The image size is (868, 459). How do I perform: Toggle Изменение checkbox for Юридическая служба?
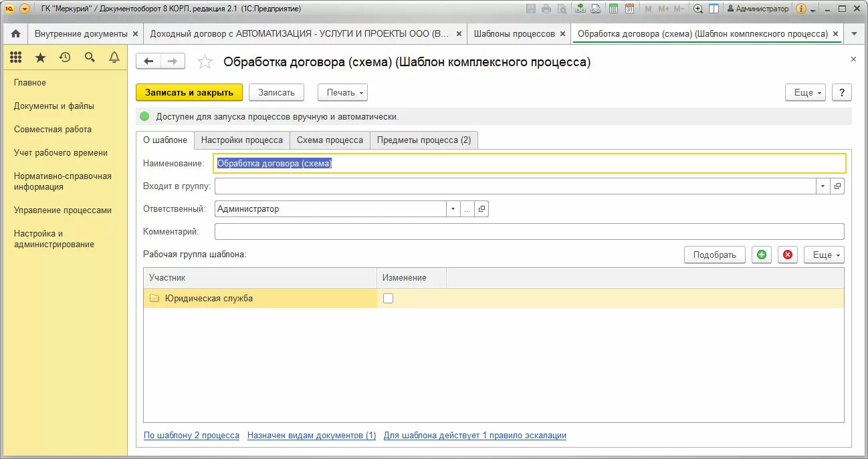pos(388,299)
